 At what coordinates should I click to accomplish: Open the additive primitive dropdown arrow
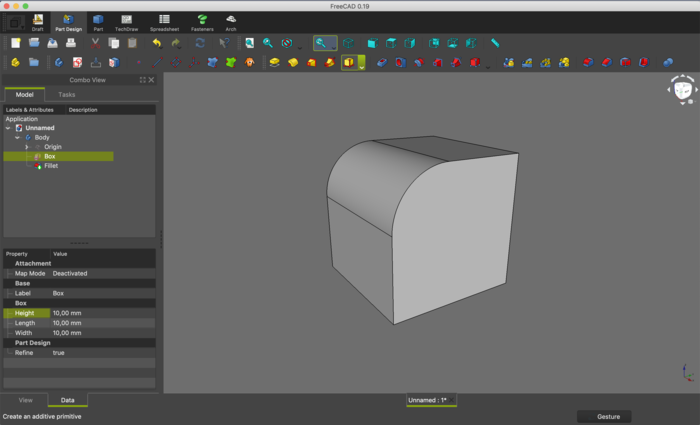click(x=361, y=63)
